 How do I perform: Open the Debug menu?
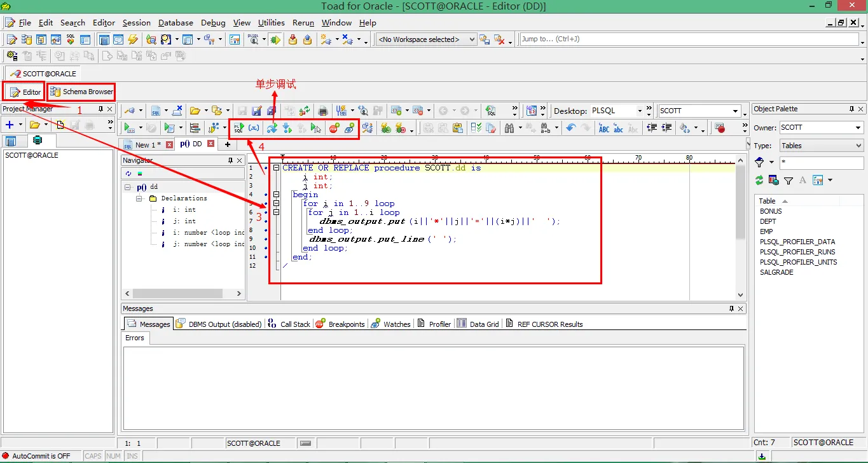point(213,22)
